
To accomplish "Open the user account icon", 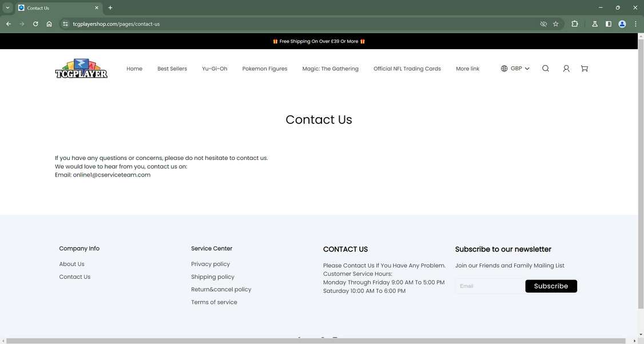I will (x=566, y=69).
